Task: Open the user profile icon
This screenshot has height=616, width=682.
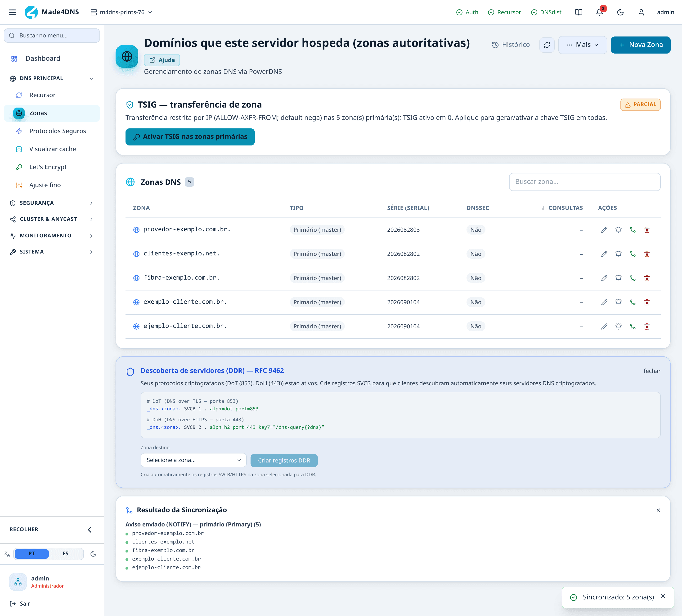Action: coord(641,12)
